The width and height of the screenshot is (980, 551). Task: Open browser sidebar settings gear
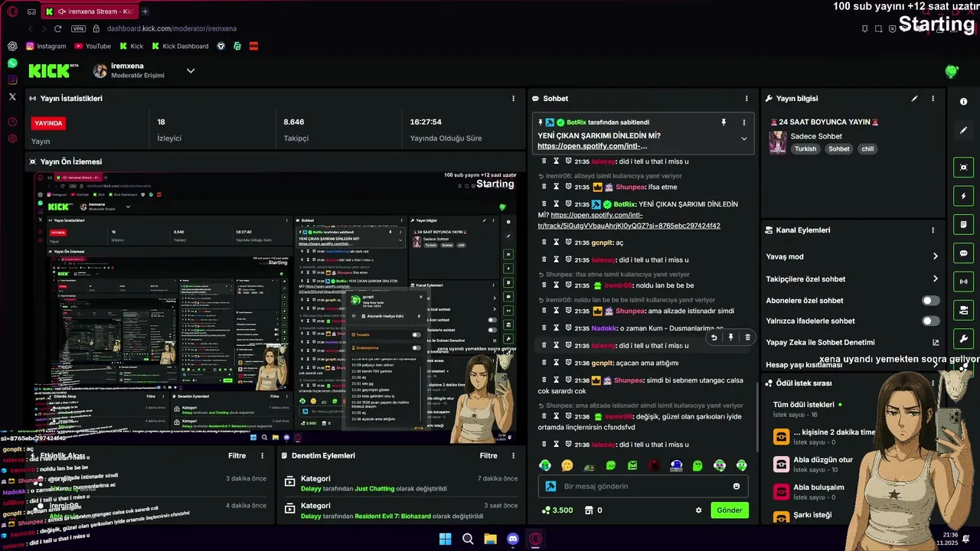[x=12, y=139]
